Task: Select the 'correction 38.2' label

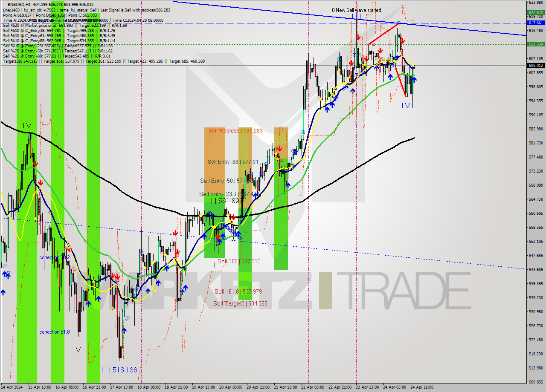Action: [x=54, y=257]
